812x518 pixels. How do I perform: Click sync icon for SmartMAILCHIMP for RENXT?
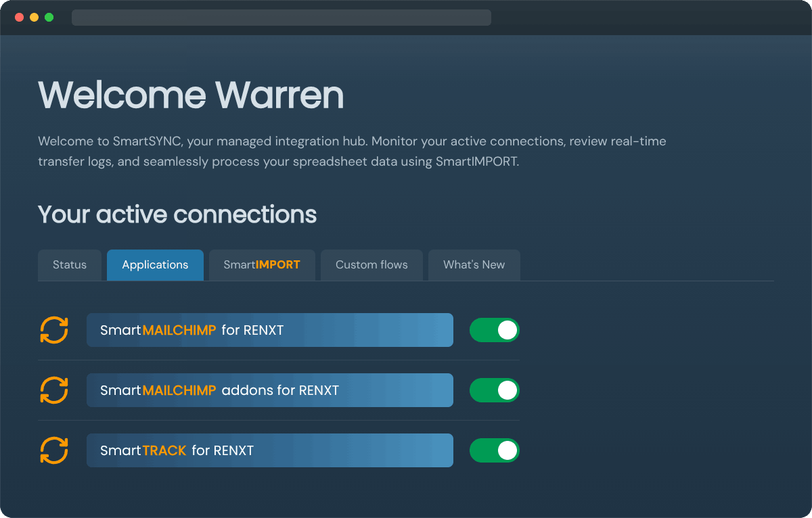pos(54,330)
